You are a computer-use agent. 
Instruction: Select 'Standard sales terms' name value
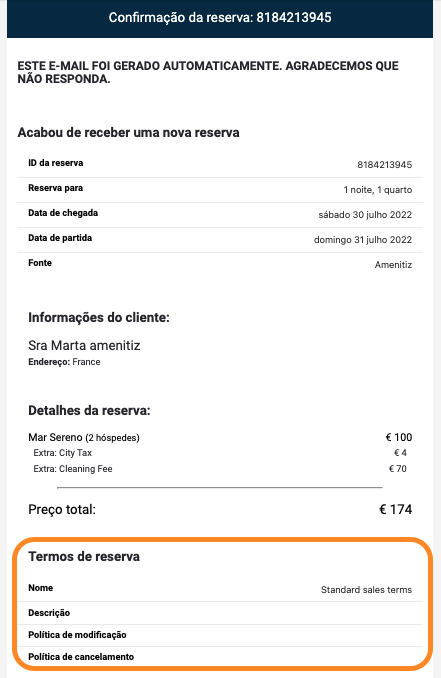366,590
